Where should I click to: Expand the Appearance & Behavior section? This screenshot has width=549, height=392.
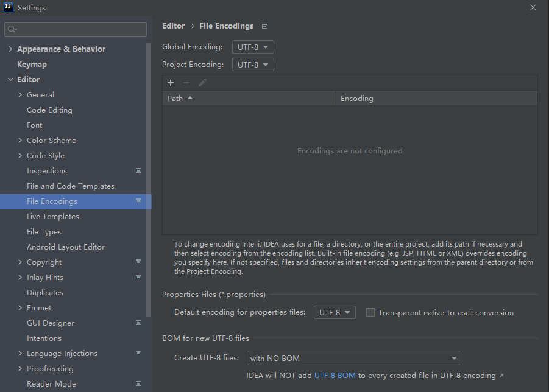point(10,49)
